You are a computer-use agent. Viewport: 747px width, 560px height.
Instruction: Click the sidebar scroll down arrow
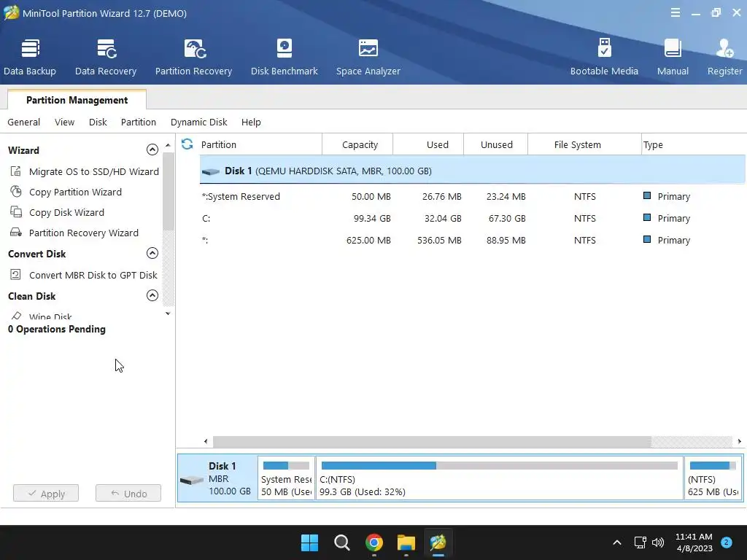(x=168, y=314)
